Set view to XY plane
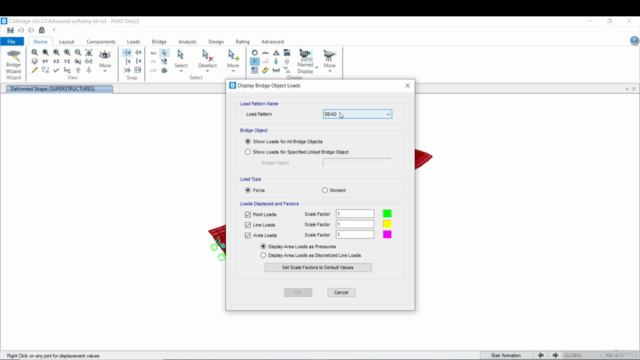The width and height of the screenshot is (640, 360). 45,61
